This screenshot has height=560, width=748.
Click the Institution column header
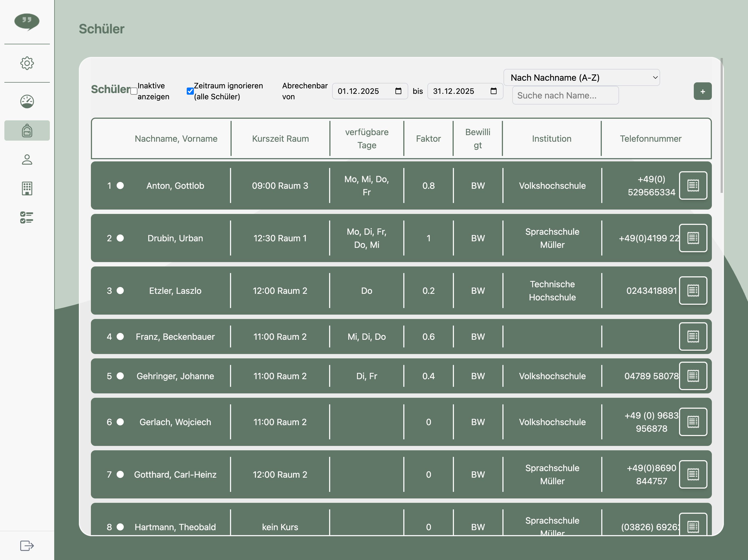pos(551,138)
